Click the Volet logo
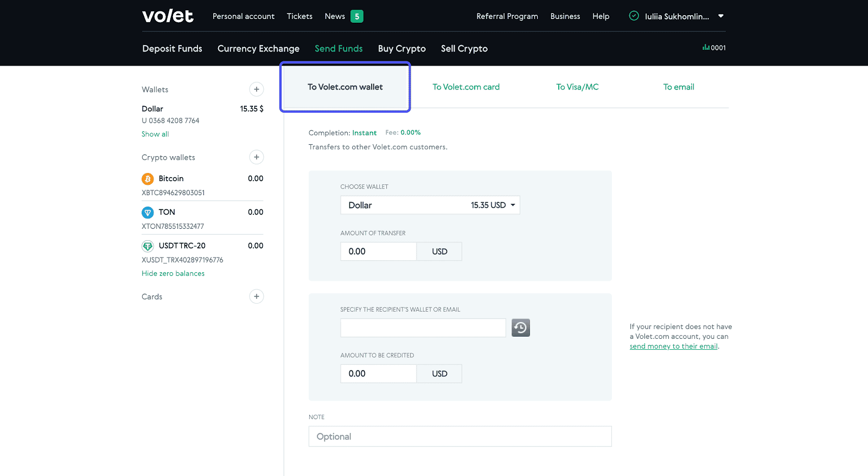The height and width of the screenshot is (476, 868). click(x=168, y=16)
